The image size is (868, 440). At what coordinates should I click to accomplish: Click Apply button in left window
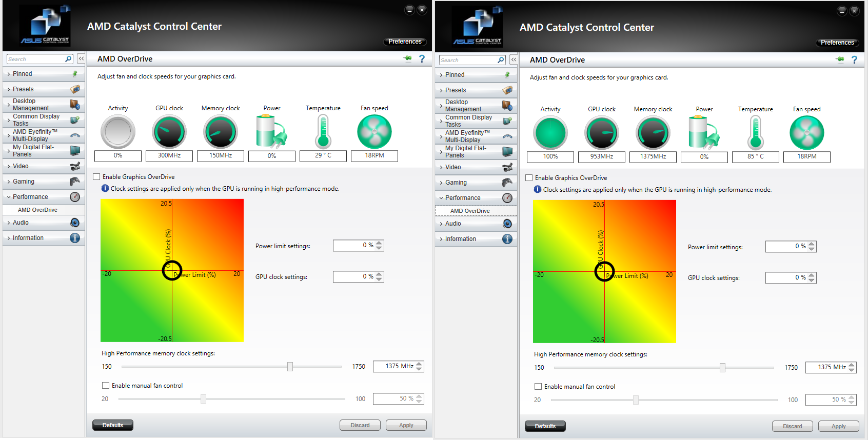pos(406,425)
